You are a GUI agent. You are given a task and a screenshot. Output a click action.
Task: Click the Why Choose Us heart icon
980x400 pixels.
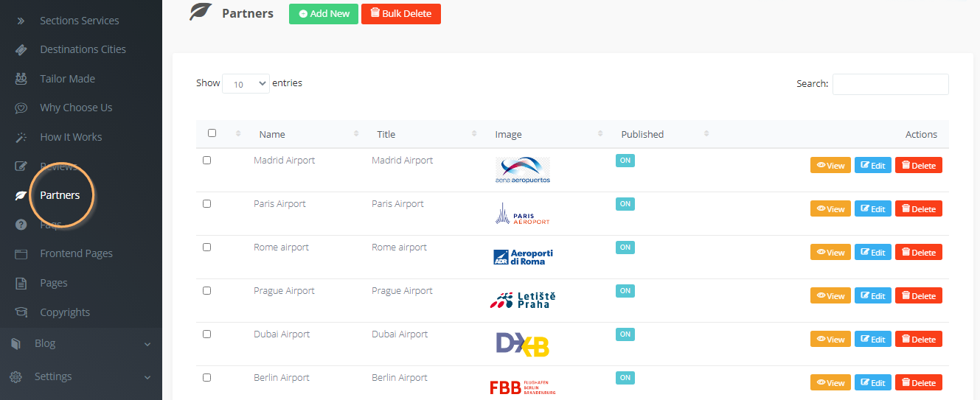[21, 108]
